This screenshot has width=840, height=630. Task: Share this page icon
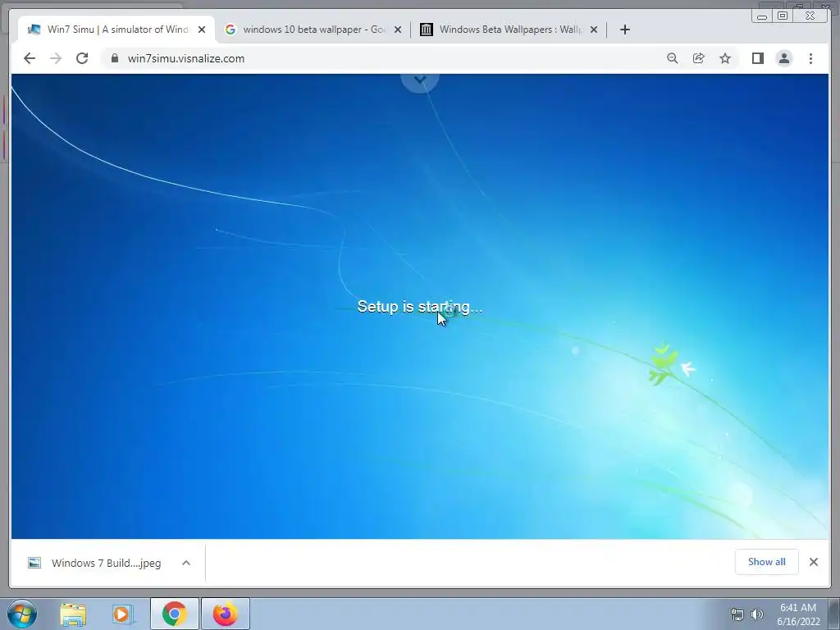pos(699,58)
